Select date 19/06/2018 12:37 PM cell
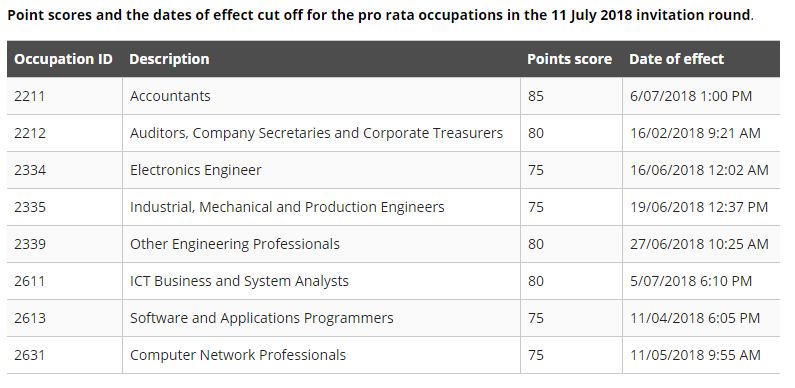Screen dimensions: 795x388 click(699, 207)
